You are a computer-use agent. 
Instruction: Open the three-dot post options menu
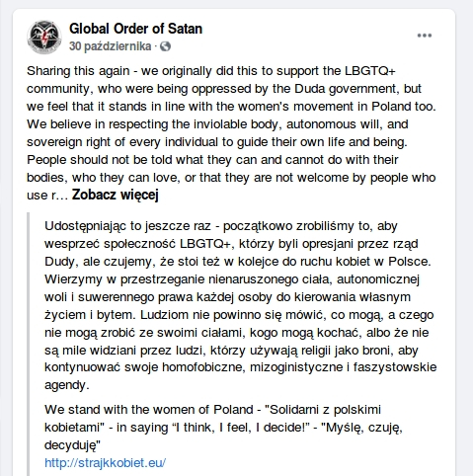425,36
